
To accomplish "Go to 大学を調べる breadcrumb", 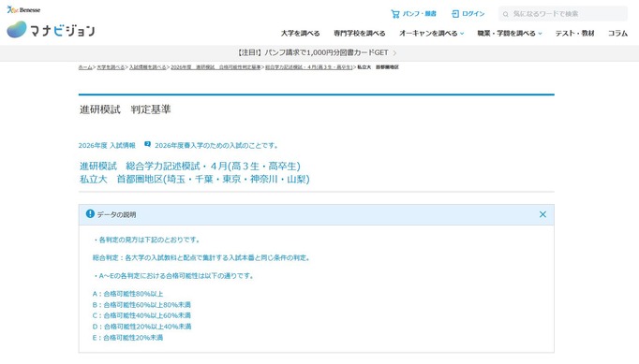I will 111,67.
